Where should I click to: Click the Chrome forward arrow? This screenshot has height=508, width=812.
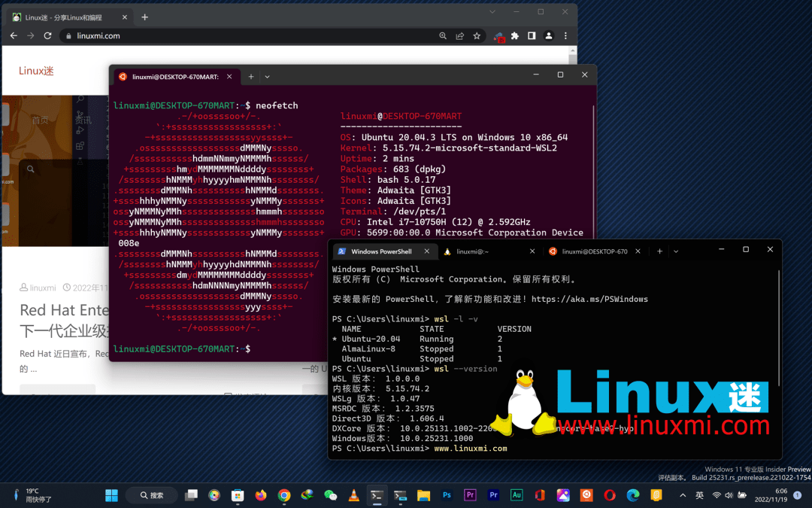(x=31, y=36)
